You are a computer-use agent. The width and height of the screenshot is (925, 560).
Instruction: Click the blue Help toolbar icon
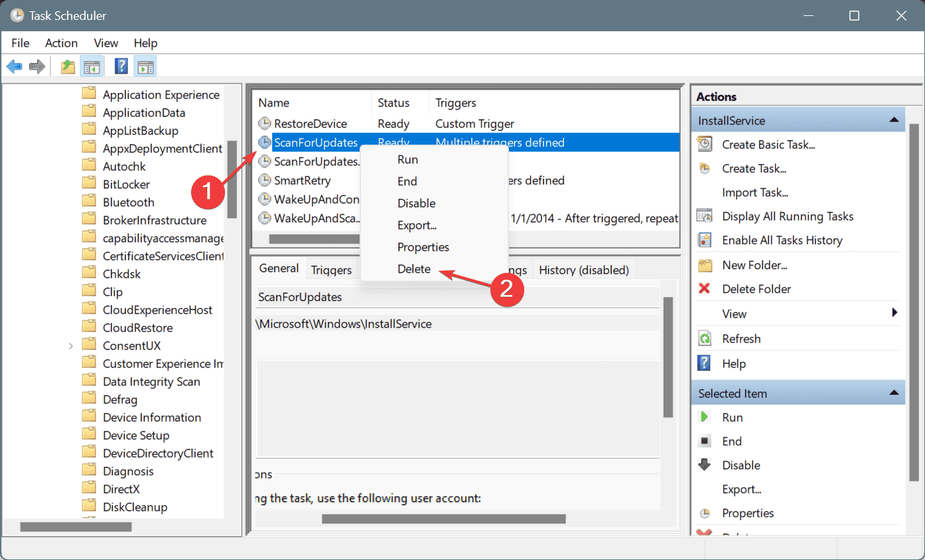121,66
